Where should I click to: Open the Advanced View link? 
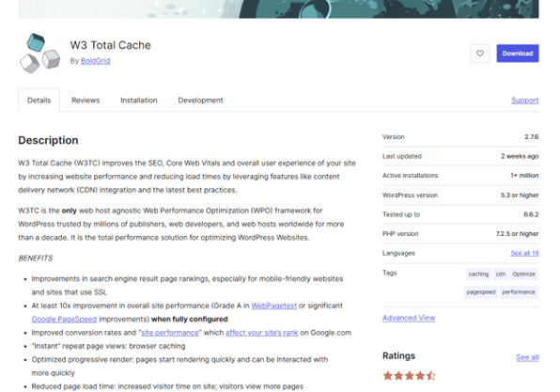(x=409, y=318)
